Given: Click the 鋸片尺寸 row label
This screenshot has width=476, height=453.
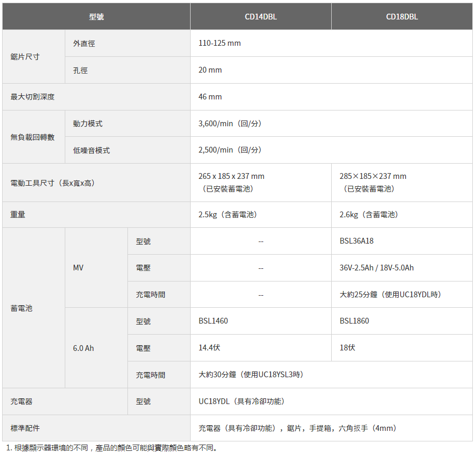Looking at the screenshot, I should point(25,57).
